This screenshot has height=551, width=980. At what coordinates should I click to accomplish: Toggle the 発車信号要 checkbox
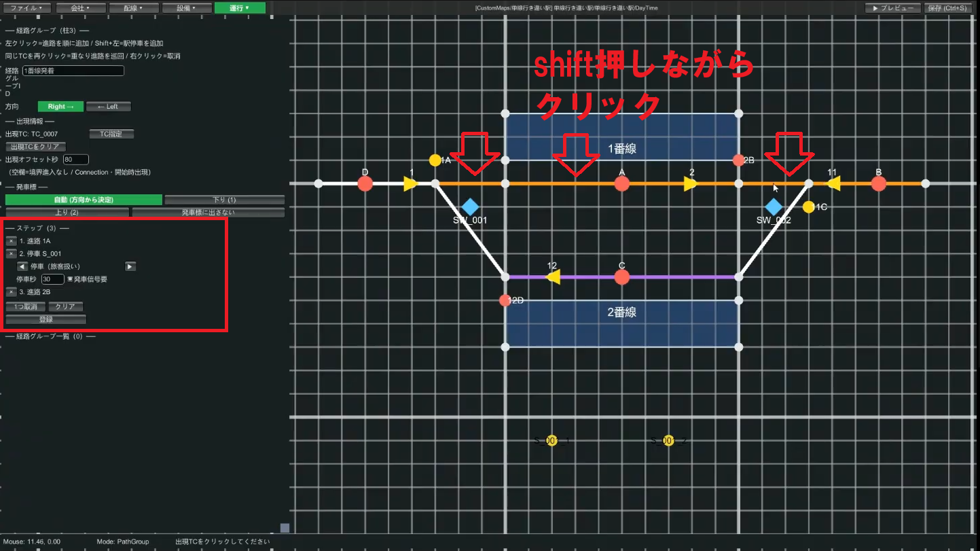[x=69, y=279]
